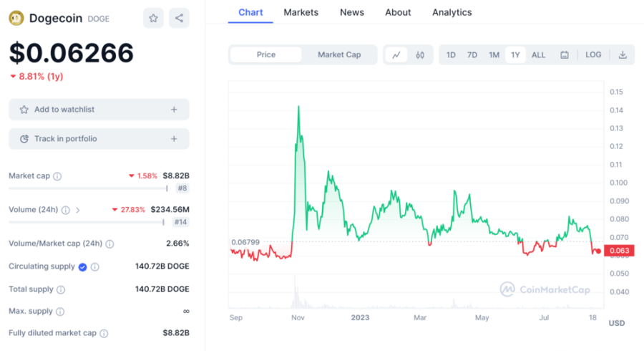
Task: Click the Nov x-axis label
Action: pos(298,317)
